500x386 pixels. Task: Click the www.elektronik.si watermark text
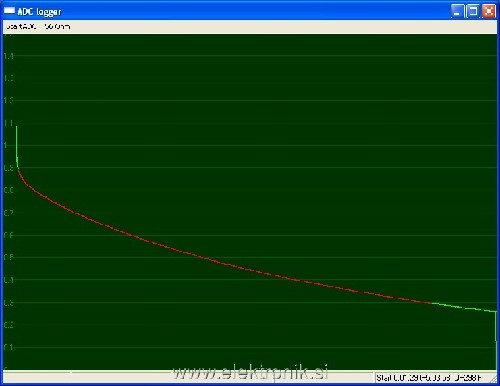(251, 372)
